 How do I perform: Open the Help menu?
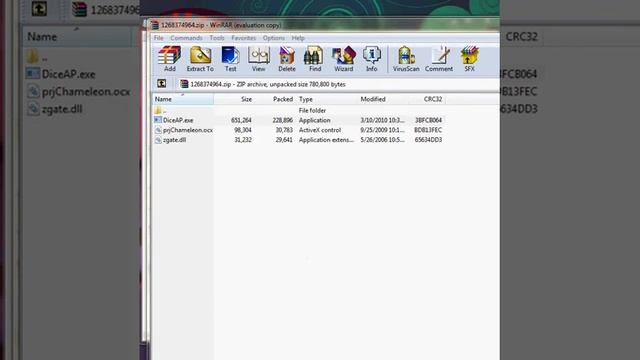[x=298, y=38]
